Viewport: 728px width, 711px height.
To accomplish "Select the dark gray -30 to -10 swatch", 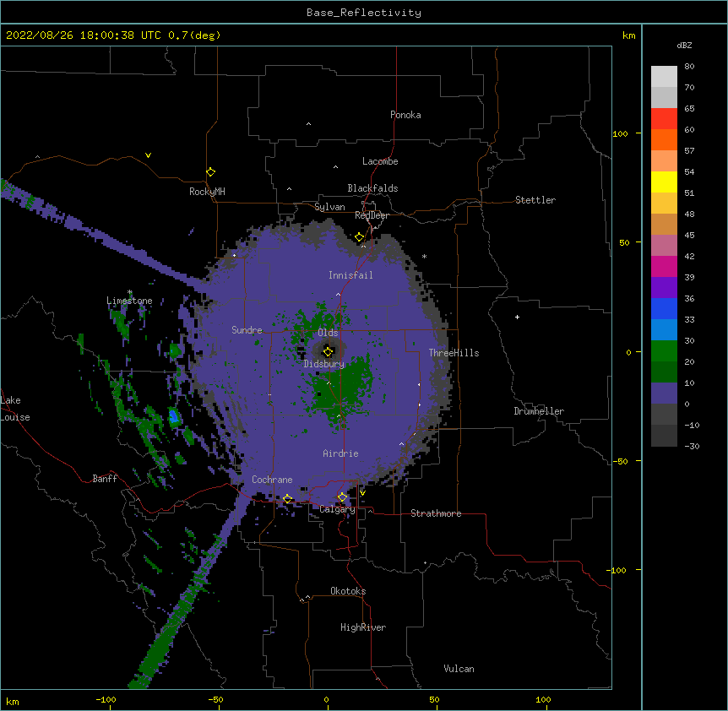I will click(x=664, y=436).
